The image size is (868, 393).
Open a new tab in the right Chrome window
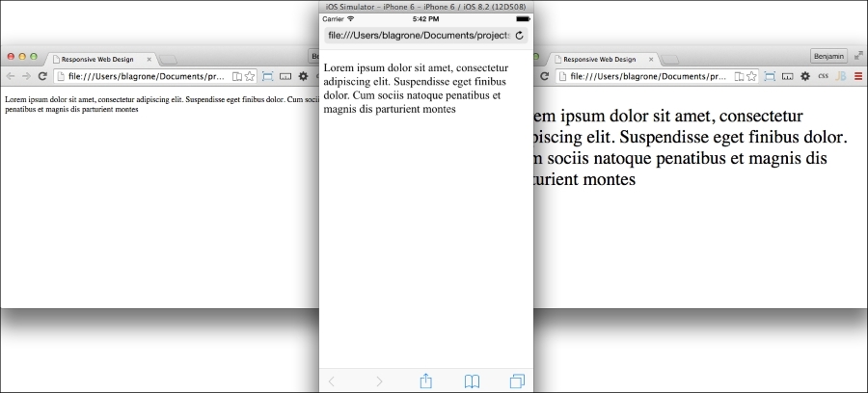coord(670,59)
